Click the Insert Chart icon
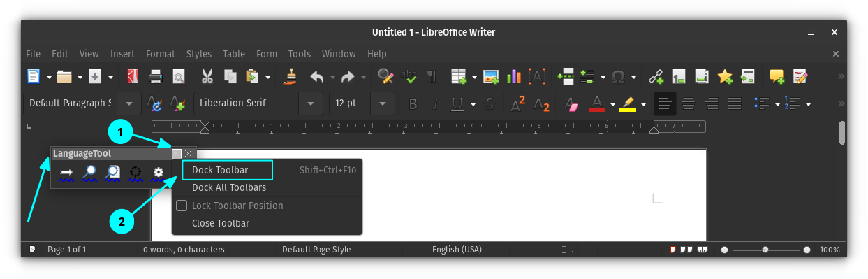868x279 pixels. [x=514, y=76]
